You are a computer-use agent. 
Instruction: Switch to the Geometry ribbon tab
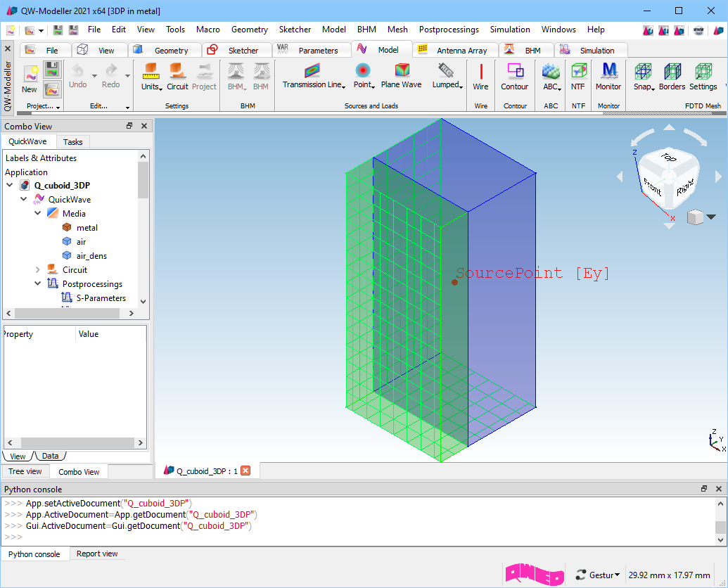point(165,50)
